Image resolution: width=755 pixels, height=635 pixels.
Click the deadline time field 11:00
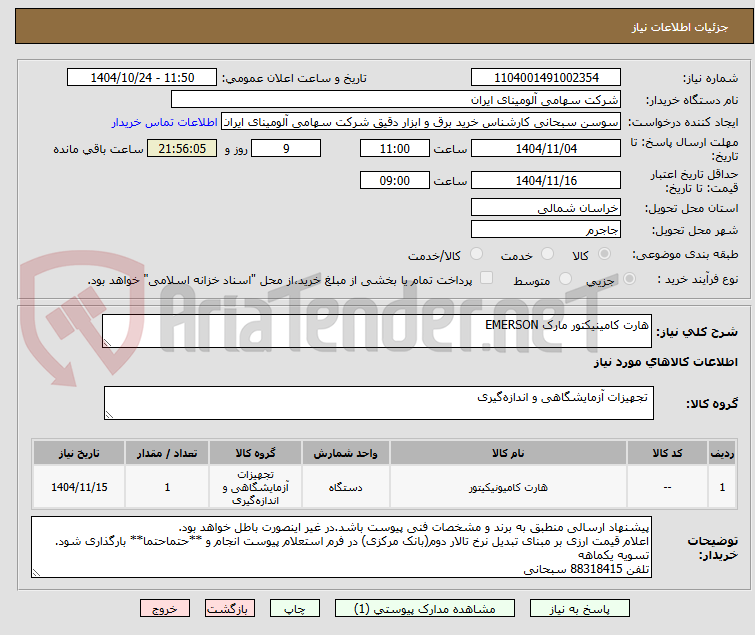click(394, 148)
